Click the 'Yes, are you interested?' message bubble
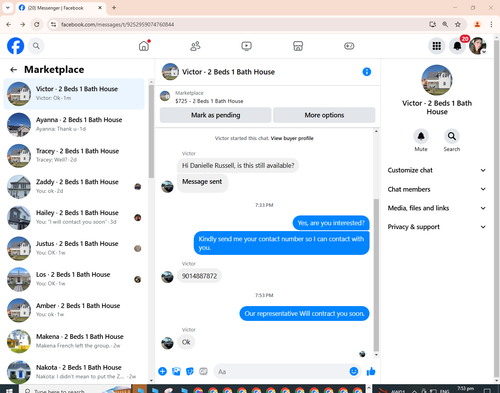500x393 pixels. [331, 223]
